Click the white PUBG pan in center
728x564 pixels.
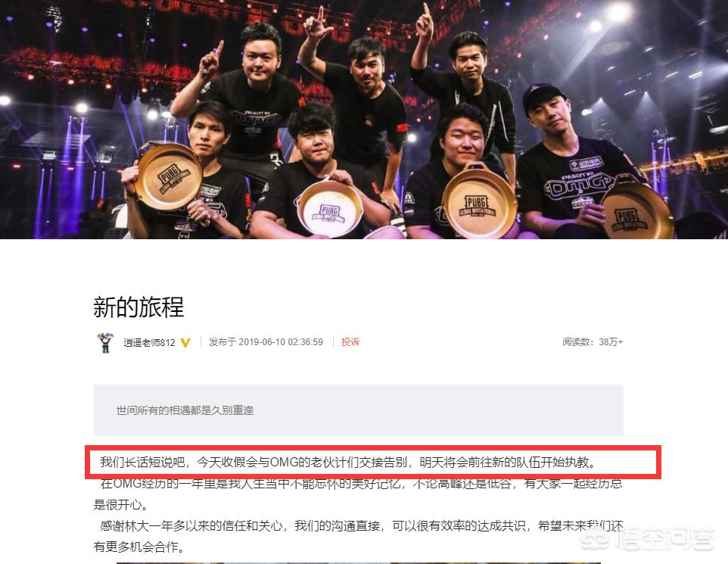(x=330, y=208)
